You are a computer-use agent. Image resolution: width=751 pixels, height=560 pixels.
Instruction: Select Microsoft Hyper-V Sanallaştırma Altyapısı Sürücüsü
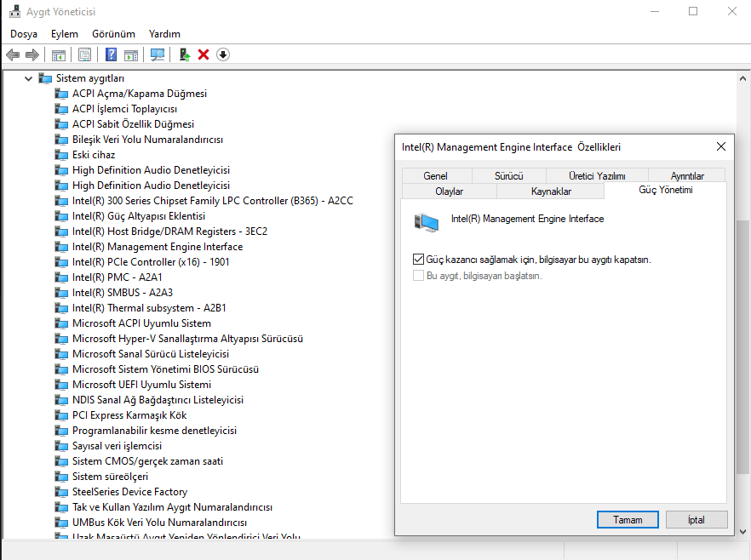click(187, 339)
